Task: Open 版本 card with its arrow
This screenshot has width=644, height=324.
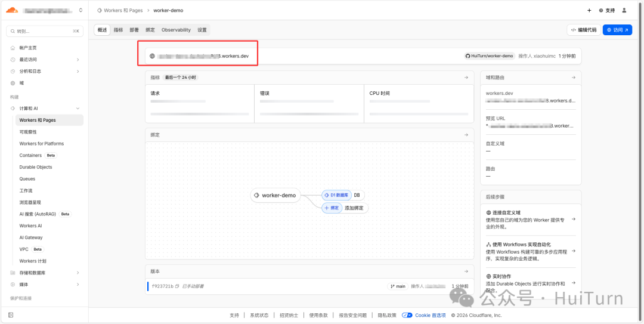Action: point(466,271)
